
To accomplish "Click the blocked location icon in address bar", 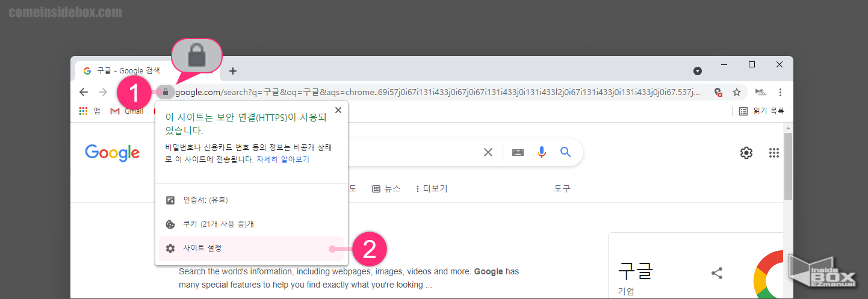I will [x=718, y=92].
